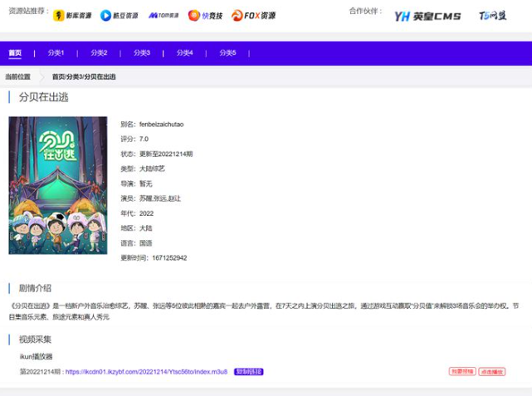This screenshot has width=532, height=396.
Task: Open the 快竞技 resource site logo
Action: (205, 16)
